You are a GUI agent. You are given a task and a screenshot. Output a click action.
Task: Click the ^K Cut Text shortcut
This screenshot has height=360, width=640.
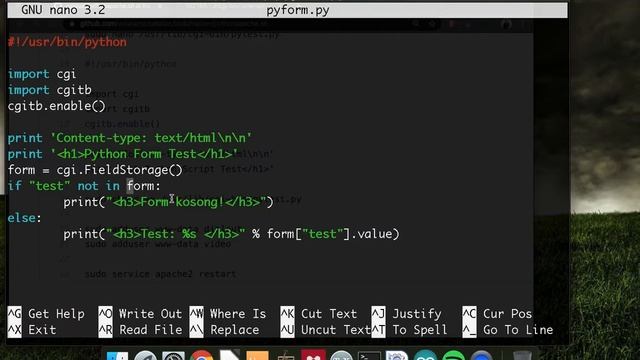pos(319,313)
